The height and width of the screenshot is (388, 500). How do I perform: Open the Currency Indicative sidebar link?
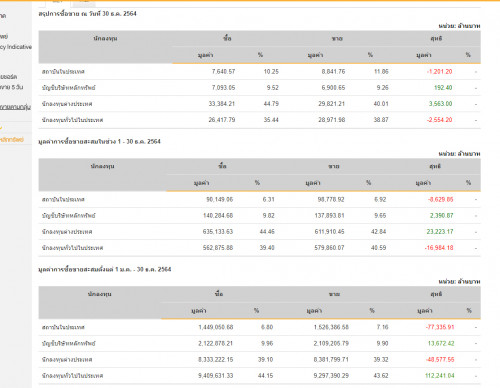tap(16, 47)
